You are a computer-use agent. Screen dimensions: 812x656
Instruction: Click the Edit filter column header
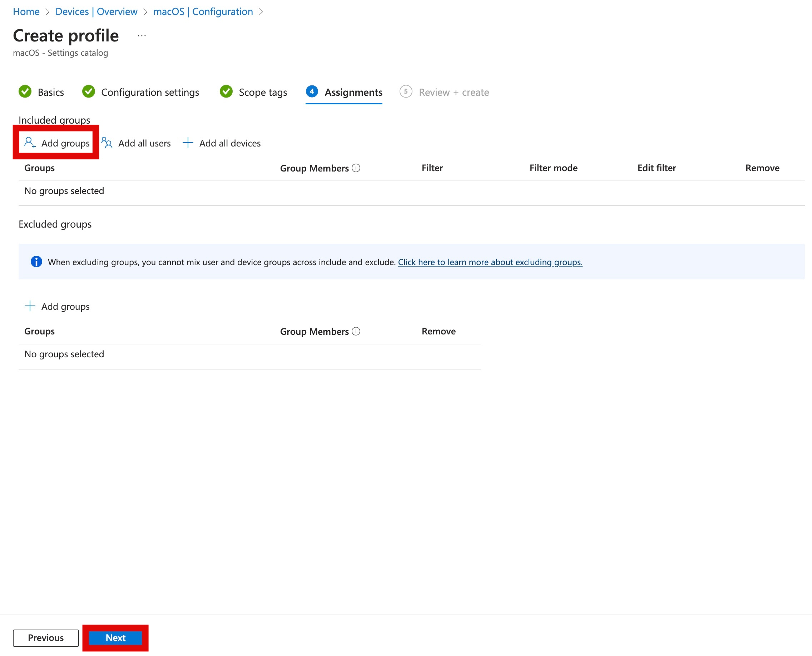tap(657, 168)
